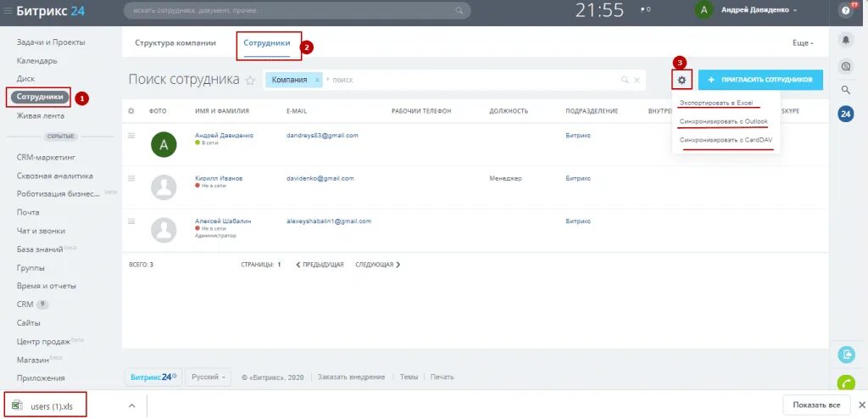Open Сквозная аналитика in left menu
The image size is (868, 419).
point(55,176)
